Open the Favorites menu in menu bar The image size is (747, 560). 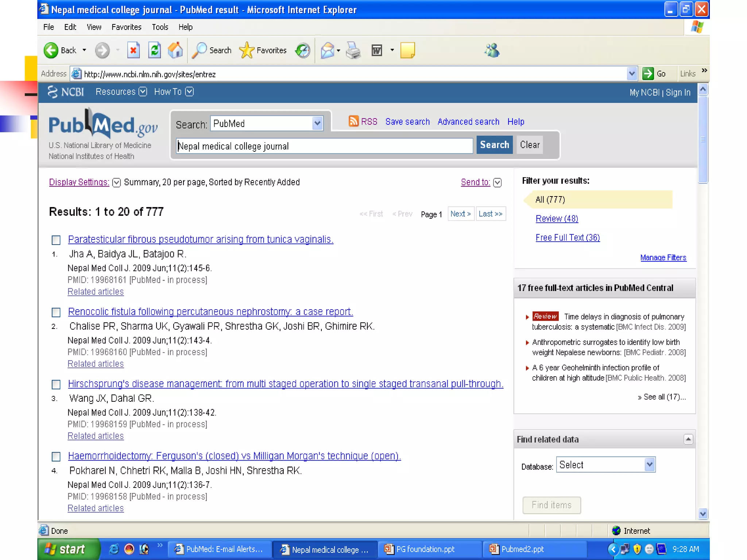126,27
